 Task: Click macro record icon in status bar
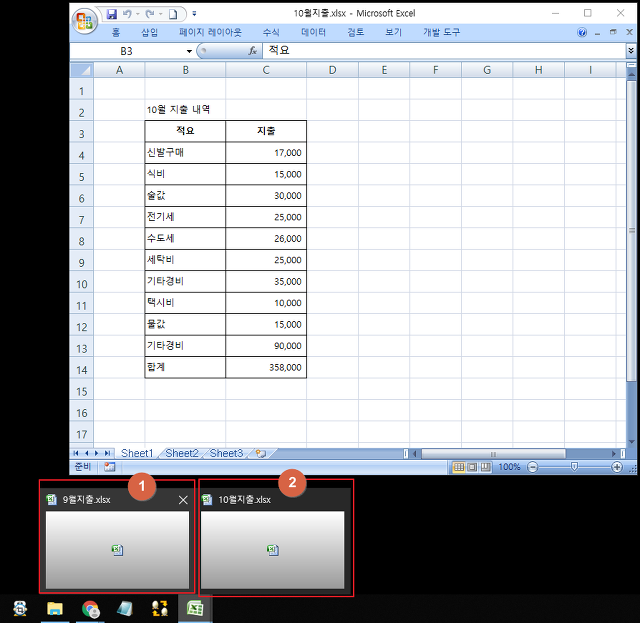tap(109, 467)
